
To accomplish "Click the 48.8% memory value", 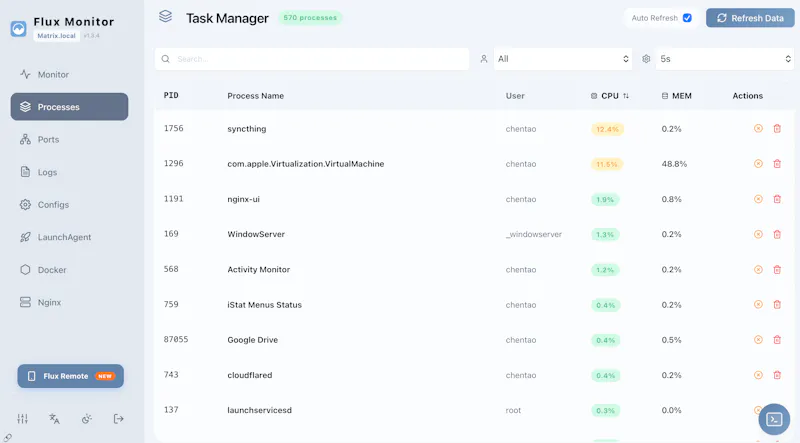I will pos(674,164).
